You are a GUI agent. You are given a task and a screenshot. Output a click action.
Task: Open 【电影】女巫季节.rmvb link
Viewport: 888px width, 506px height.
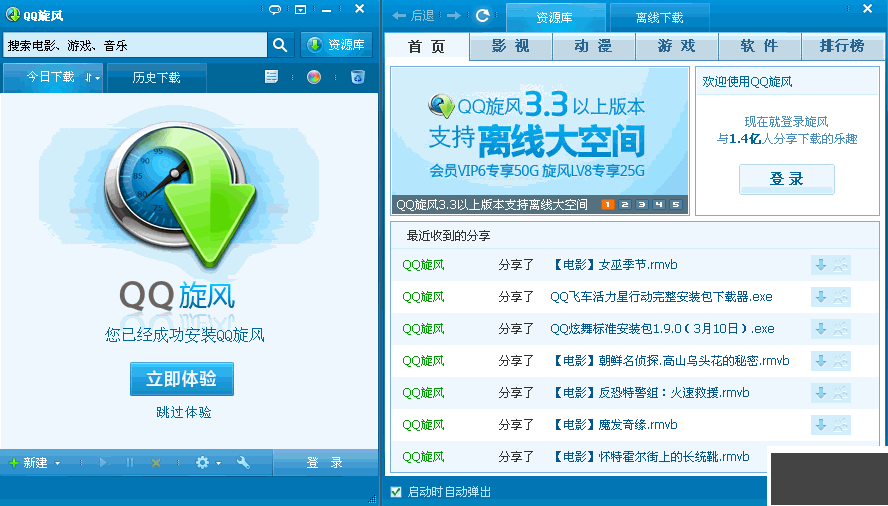[614, 265]
